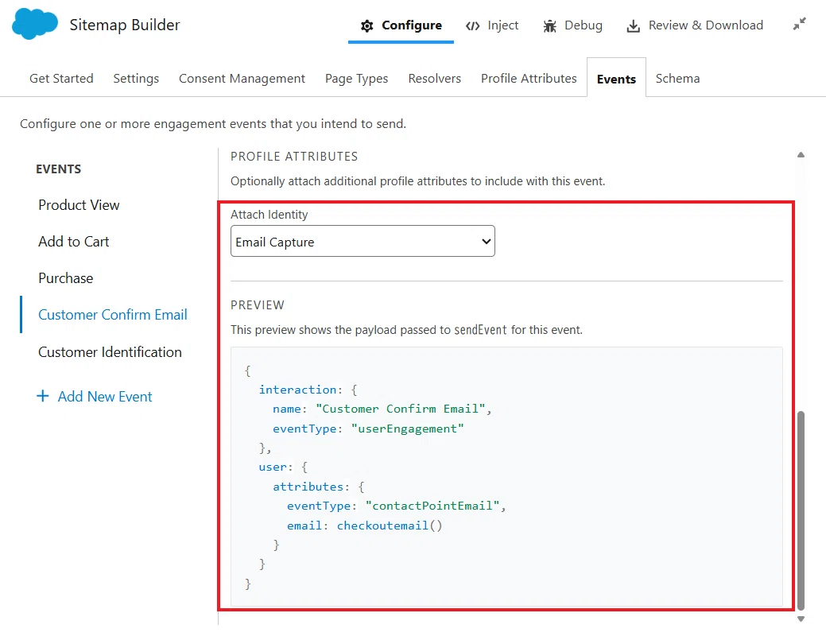
Task: Select the Customer Confirm Email event
Action: 113,315
